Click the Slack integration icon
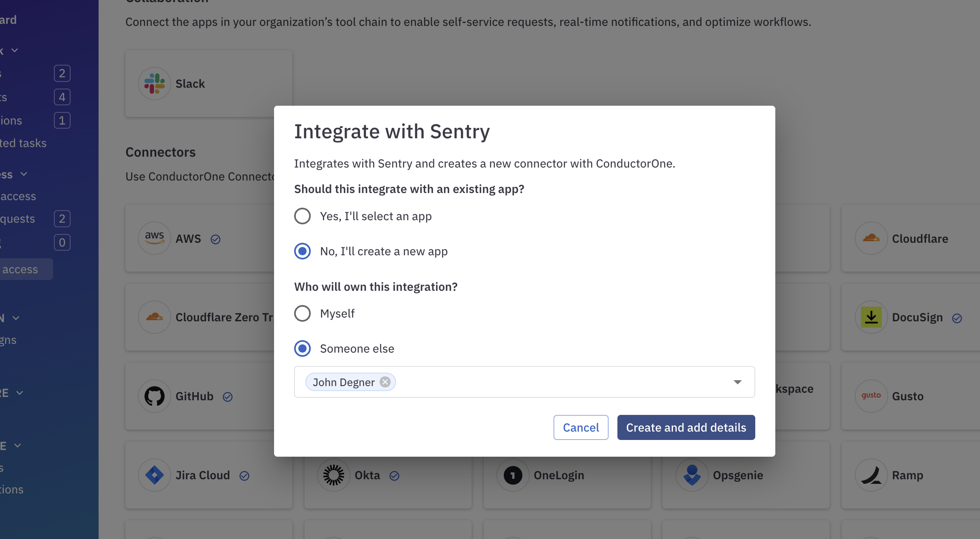The width and height of the screenshot is (980, 539). (x=155, y=82)
